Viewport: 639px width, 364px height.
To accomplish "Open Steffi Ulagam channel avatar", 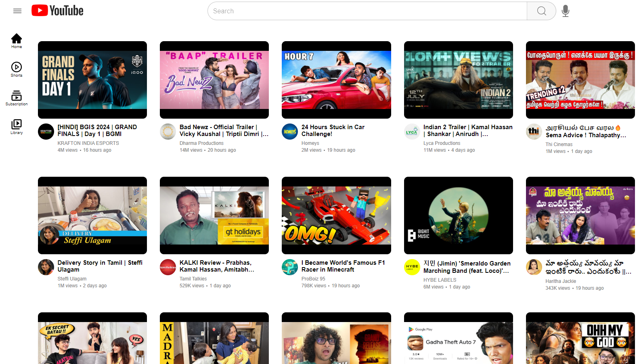I will click(x=46, y=267).
